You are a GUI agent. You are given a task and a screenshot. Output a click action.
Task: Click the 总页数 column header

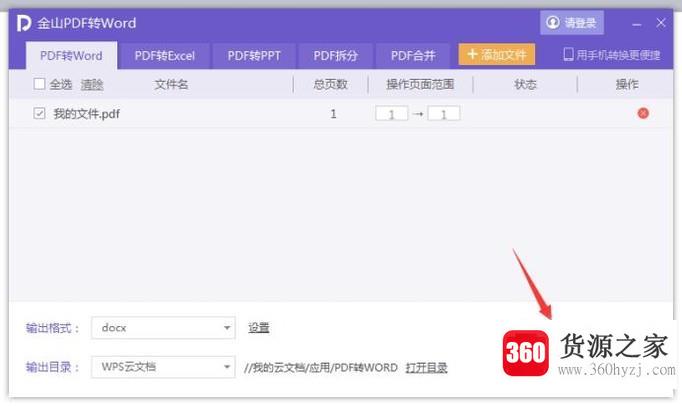pyautogui.click(x=331, y=84)
